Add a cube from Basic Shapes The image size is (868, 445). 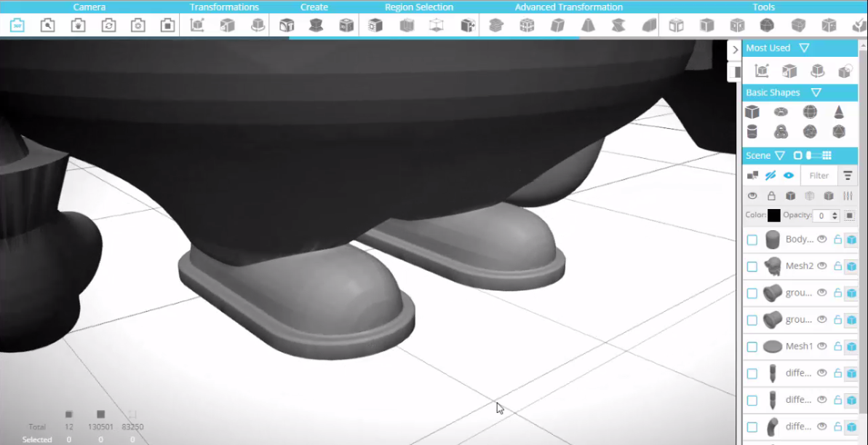[x=752, y=112]
